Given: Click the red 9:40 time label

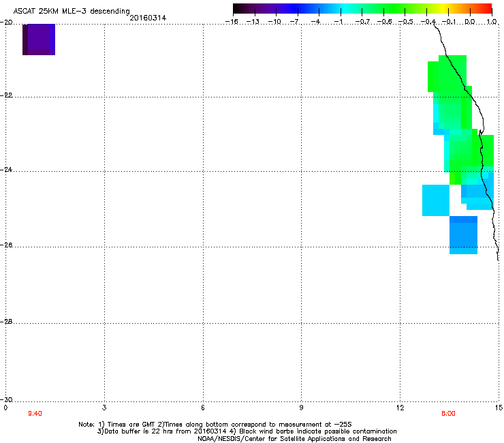Looking at the screenshot, I should tap(35, 414).
